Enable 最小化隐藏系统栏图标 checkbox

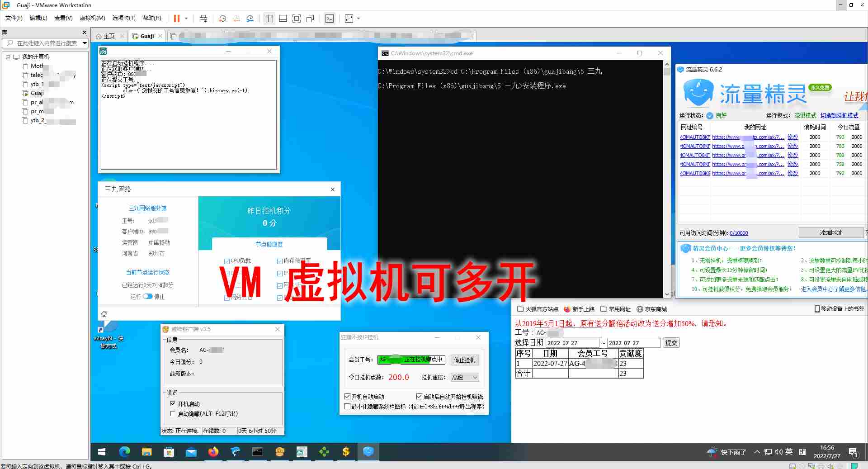click(347, 407)
